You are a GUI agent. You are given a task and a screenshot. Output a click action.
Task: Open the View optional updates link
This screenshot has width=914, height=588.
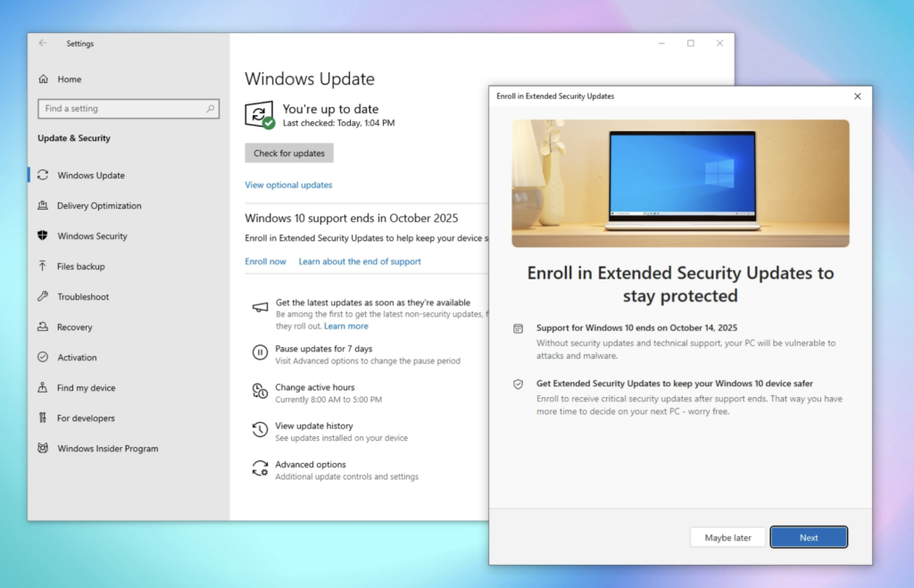pos(288,185)
